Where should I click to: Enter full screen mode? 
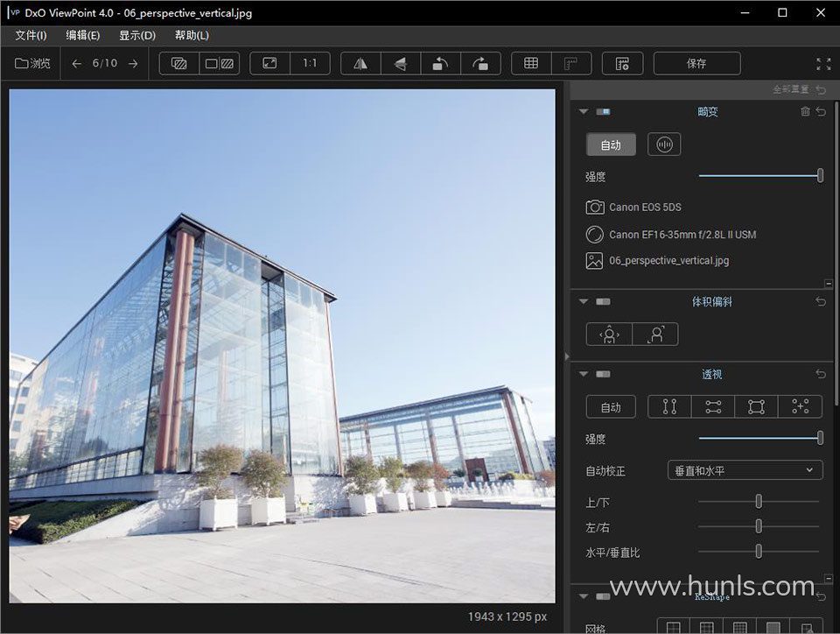coord(823,64)
